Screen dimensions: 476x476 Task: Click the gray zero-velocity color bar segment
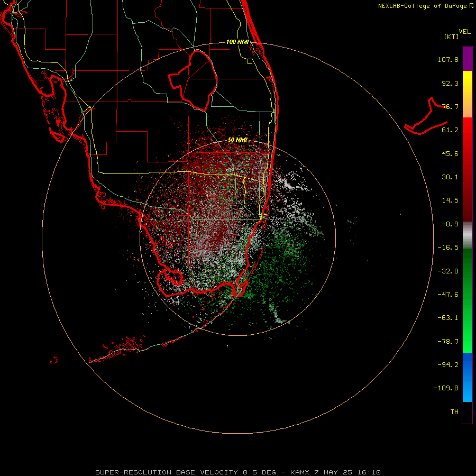467,235
